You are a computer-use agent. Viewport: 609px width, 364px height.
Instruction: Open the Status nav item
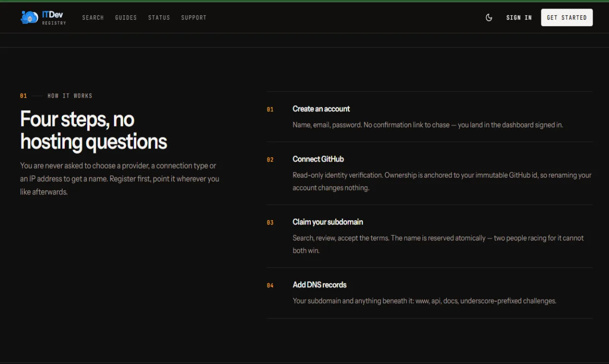pyautogui.click(x=159, y=18)
